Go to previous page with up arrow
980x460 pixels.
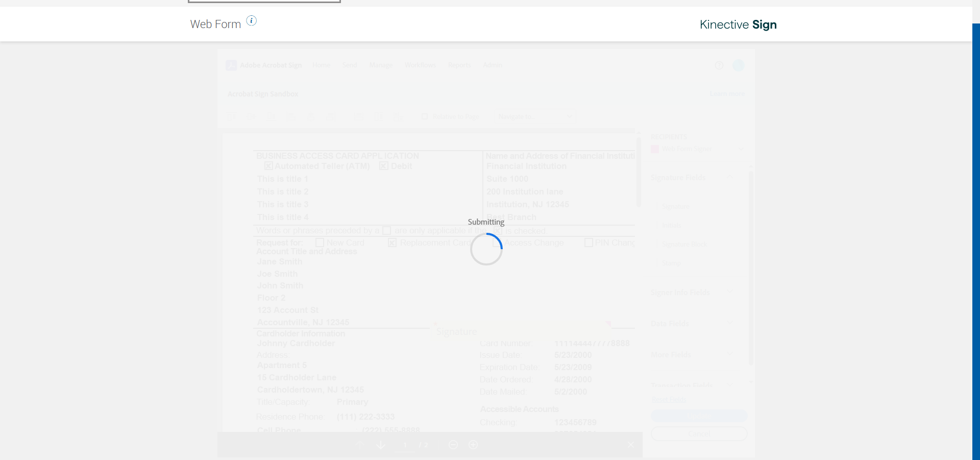coord(360,445)
